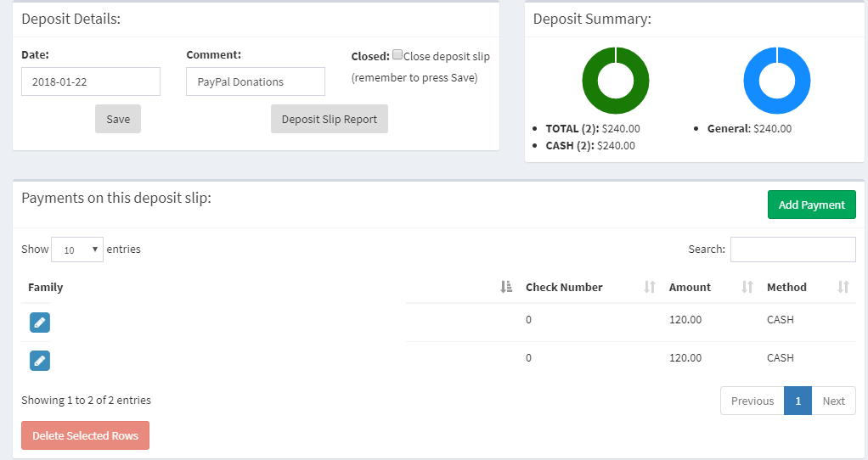Edit the second payment row pencil icon
868x460 pixels.
point(40,361)
